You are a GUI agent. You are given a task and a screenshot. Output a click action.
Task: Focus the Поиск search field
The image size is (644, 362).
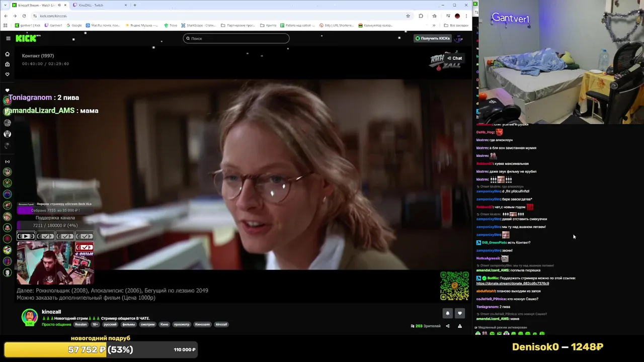tap(236, 38)
